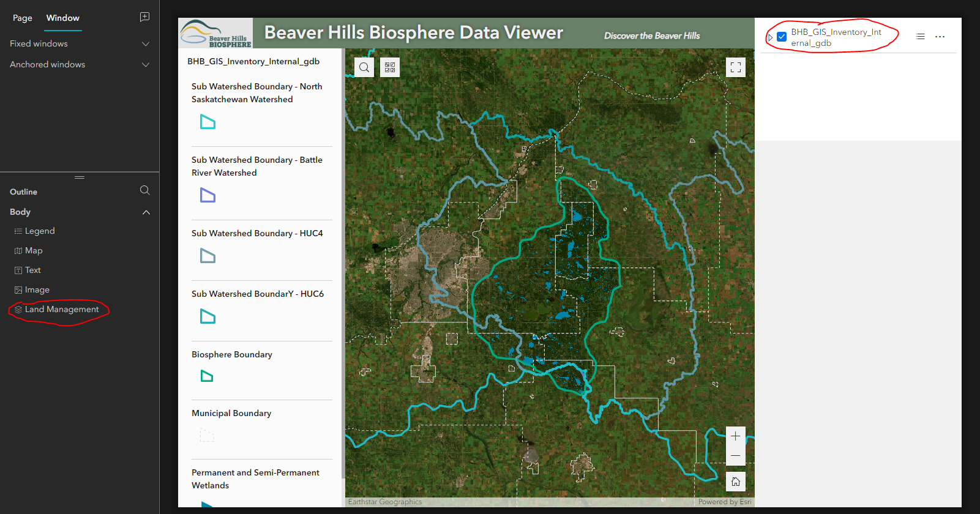Click the Legend widget icon in outline
Image resolution: width=980 pixels, height=514 pixels.
tap(18, 231)
